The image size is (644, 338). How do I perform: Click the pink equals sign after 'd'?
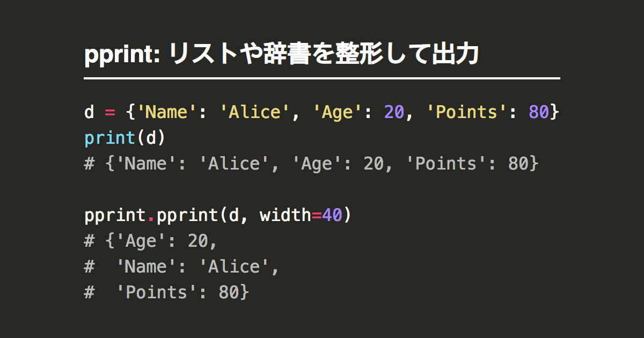pos(109,112)
